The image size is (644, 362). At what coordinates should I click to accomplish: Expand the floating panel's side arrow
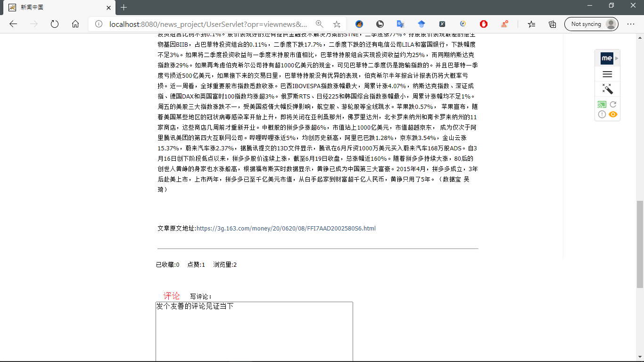pos(617,58)
